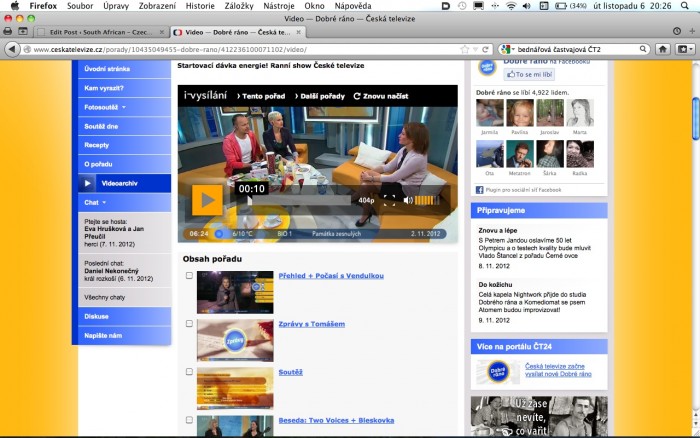Image resolution: width=700 pixels, height=438 pixels.
Task: Open Spotlight search in the menu bar
Action: pyautogui.click(x=685, y=6)
